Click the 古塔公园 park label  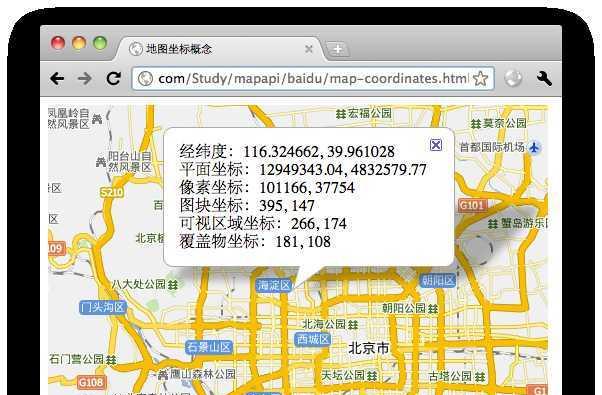[x=457, y=376]
